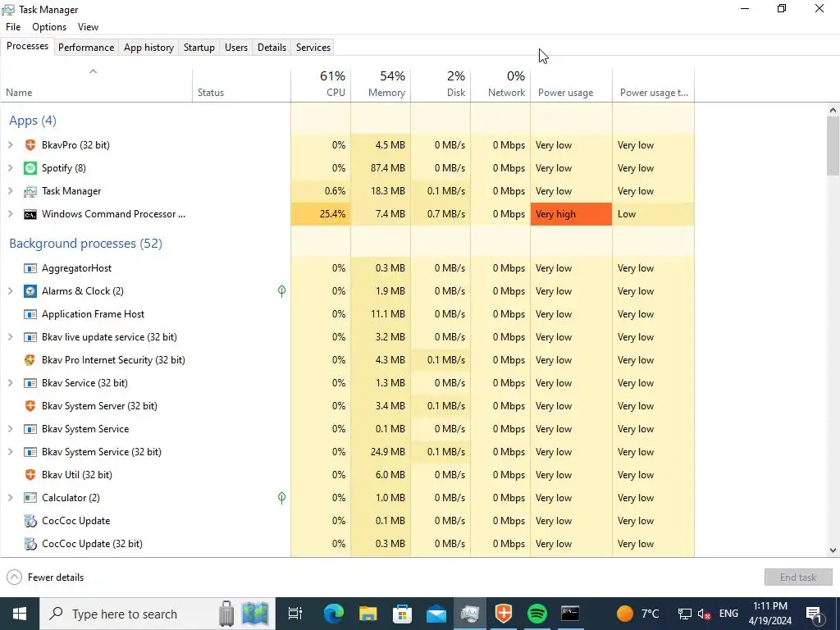The height and width of the screenshot is (630, 840).
Task: Click the Very high power usage cell
Action: coord(571,214)
